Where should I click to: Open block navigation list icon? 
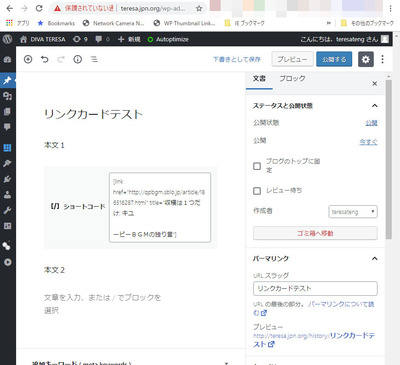coord(94,59)
